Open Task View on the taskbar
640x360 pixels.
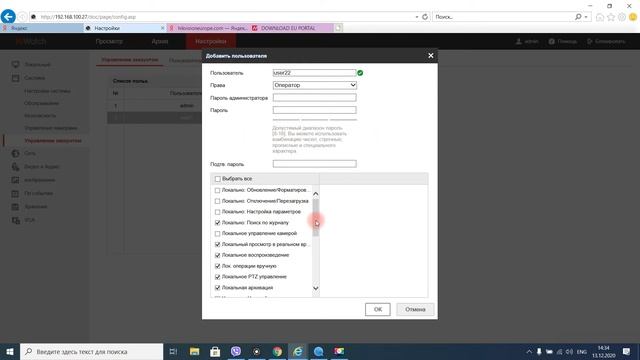pos(173,351)
